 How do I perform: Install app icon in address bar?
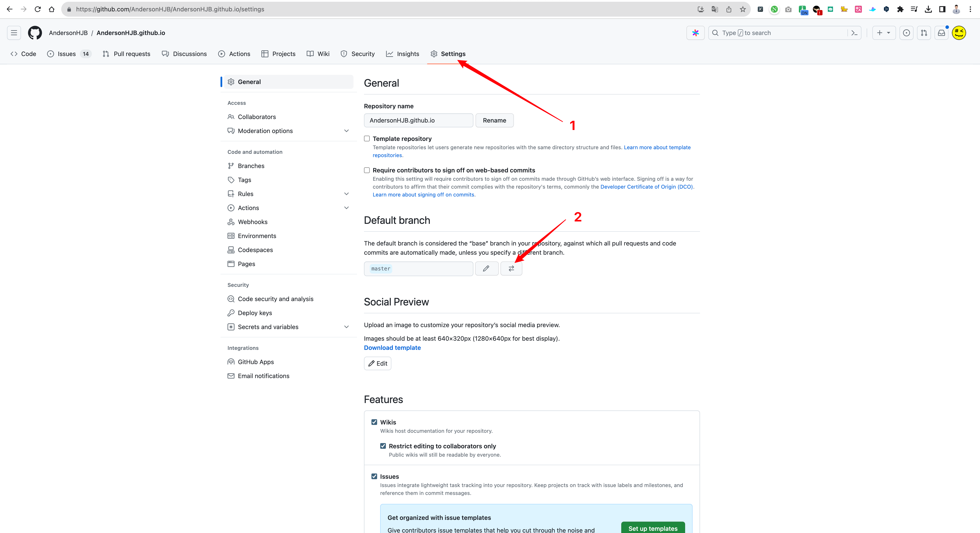point(700,9)
